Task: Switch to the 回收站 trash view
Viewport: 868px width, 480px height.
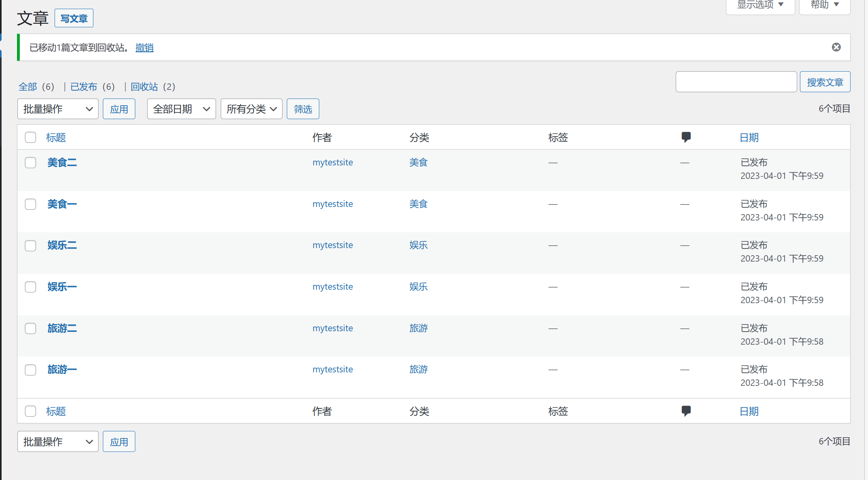Action: (x=144, y=87)
